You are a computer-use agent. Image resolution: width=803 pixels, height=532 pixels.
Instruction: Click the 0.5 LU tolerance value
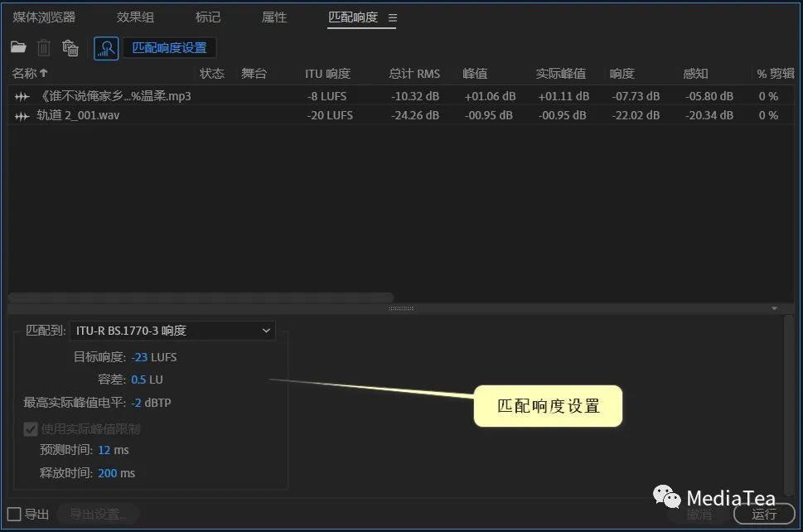pos(138,380)
